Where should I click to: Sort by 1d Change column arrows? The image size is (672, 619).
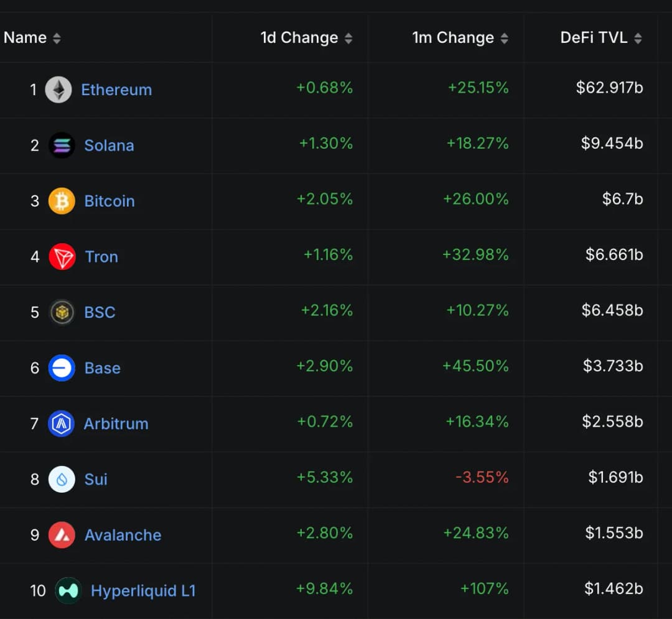coord(348,39)
